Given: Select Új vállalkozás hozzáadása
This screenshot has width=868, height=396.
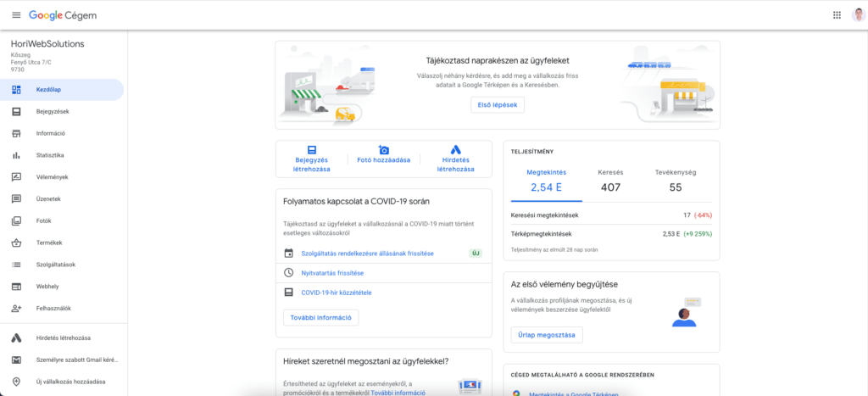Looking at the screenshot, I should coord(62,382).
